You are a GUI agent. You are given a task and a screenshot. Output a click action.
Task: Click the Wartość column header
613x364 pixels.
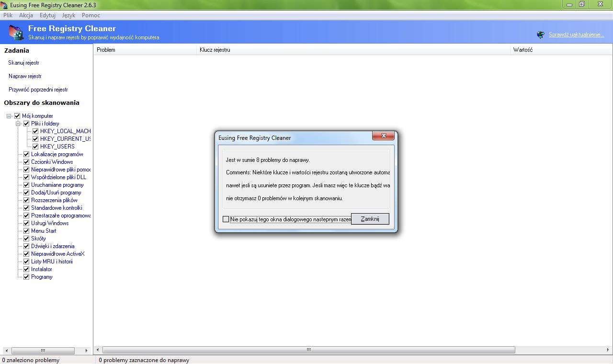tap(561, 50)
